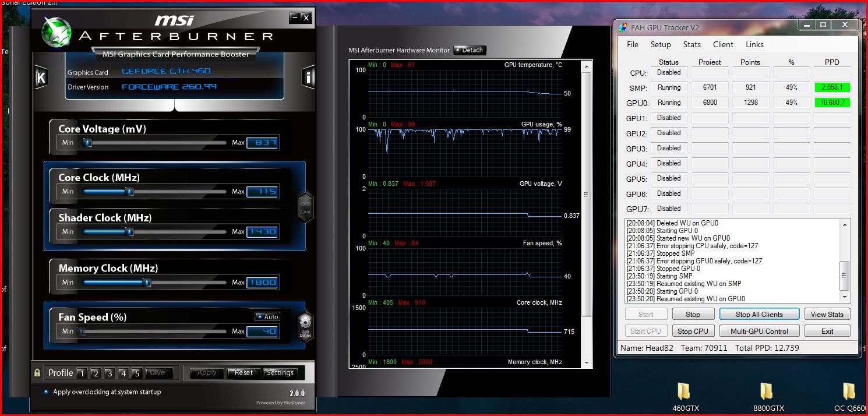Click the FAH log scrollbar thumb
868x416 pixels.
[844, 276]
